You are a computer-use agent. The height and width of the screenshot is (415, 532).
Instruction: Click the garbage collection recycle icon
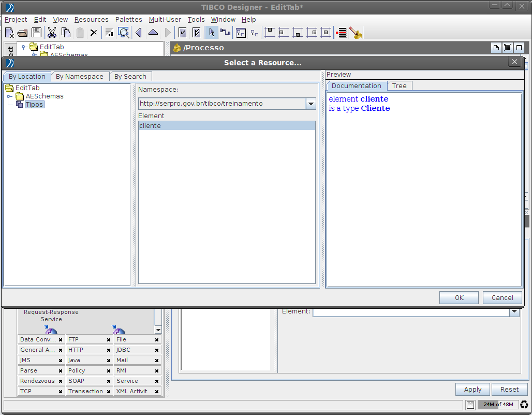point(524,405)
